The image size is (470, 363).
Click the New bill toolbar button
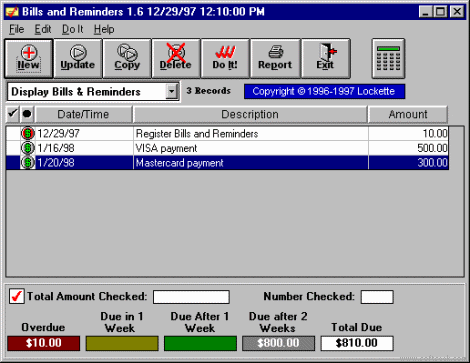[x=29, y=58]
